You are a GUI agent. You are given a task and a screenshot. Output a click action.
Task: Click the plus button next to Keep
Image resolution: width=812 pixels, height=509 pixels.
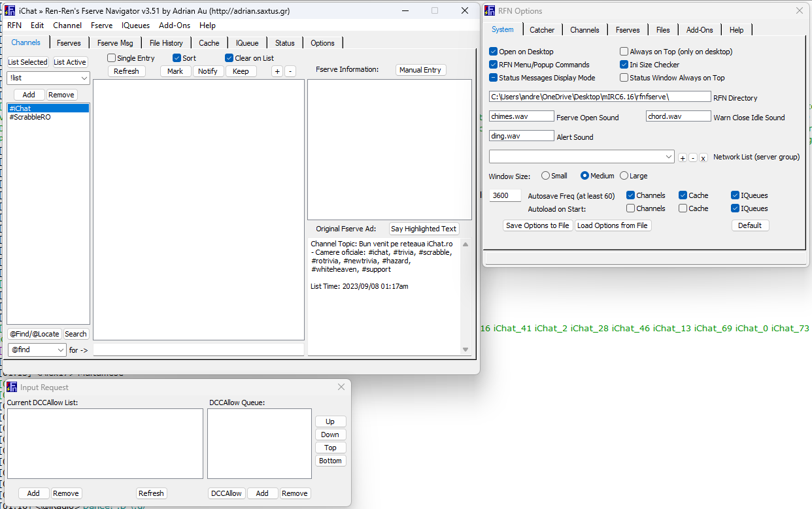click(x=277, y=71)
